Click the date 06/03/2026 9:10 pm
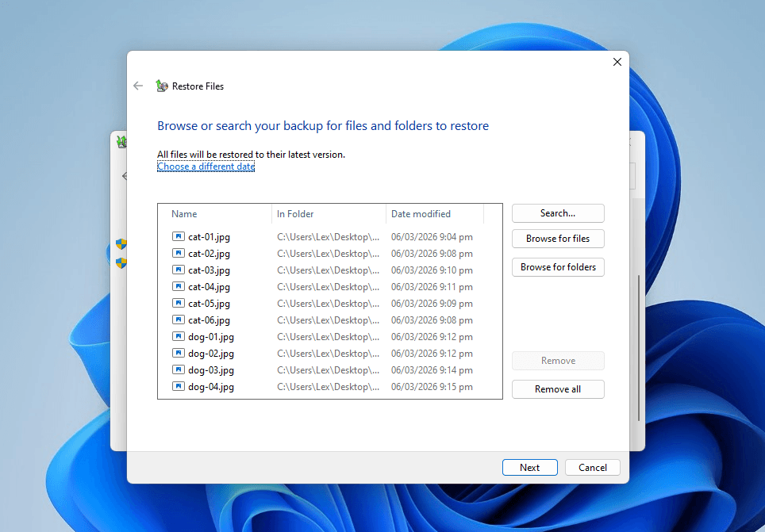The height and width of the screenshot is (532, 765). tap(432, 270)
